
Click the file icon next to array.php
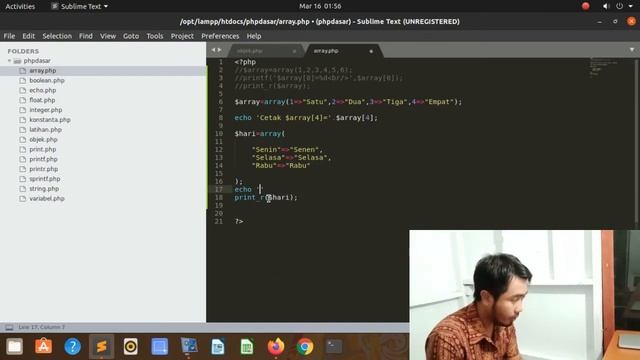(x=22, y=71)
